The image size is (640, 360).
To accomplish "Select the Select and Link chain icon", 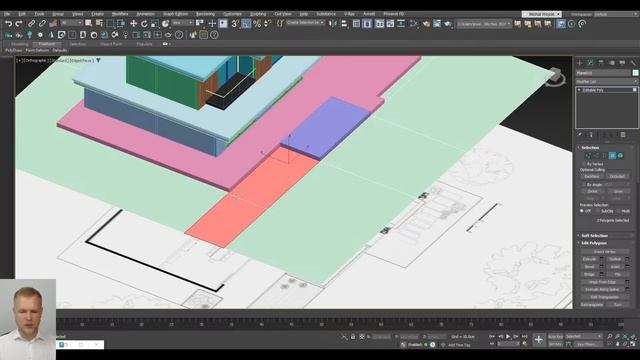I will (x=31, y=24).
